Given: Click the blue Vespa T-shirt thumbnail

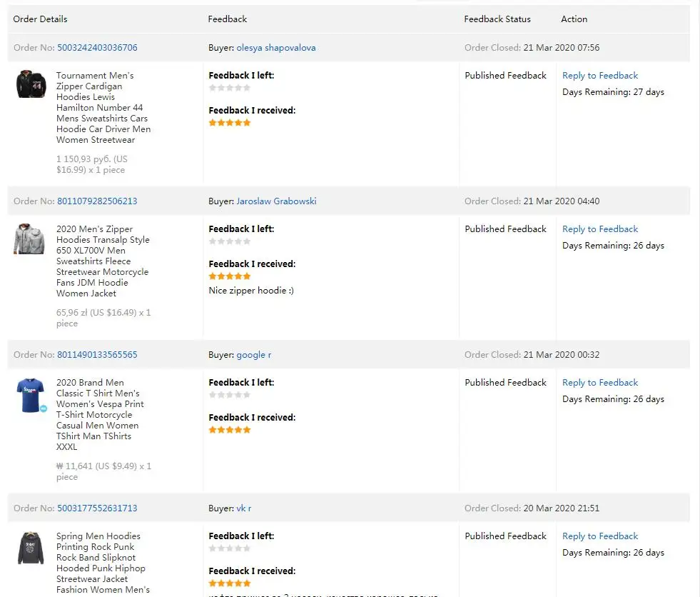Looking at the screenshot, I should [31, 395].
